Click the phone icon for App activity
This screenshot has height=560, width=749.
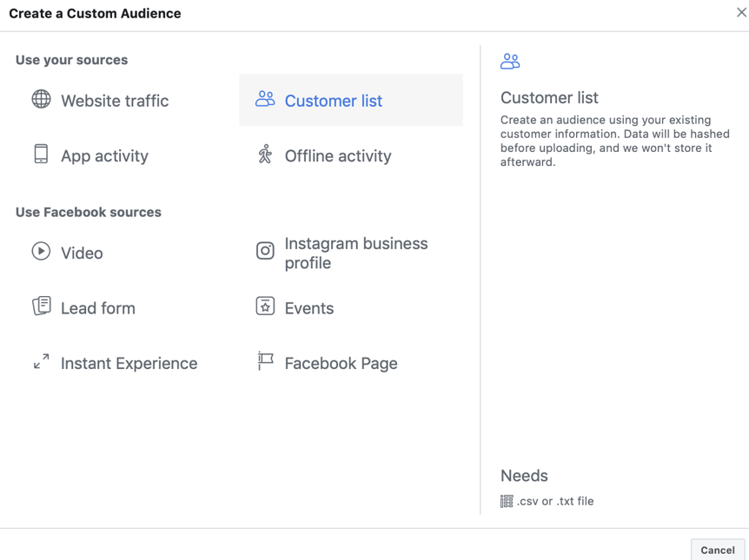point(41,155)
